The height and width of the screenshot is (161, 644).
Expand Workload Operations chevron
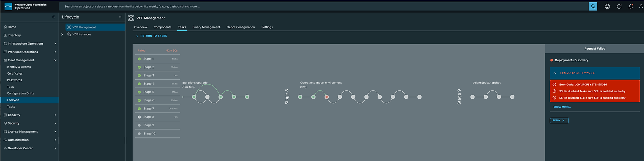click(55, 52)
